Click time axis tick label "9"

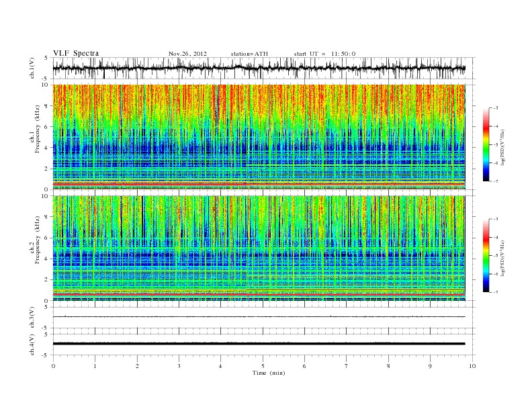pyautogui.click(x=430, y=366)
